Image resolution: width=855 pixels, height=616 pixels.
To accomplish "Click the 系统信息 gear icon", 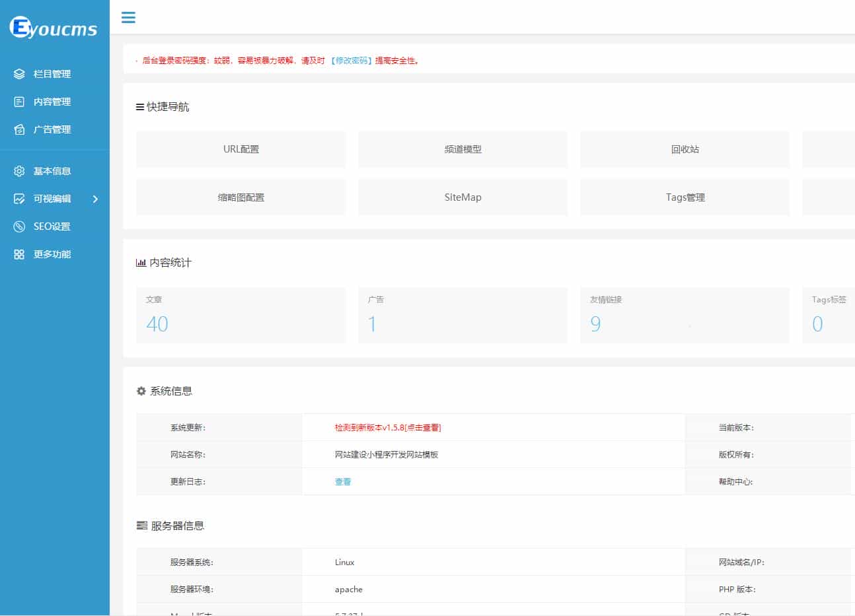I will (x=141, y=391).
